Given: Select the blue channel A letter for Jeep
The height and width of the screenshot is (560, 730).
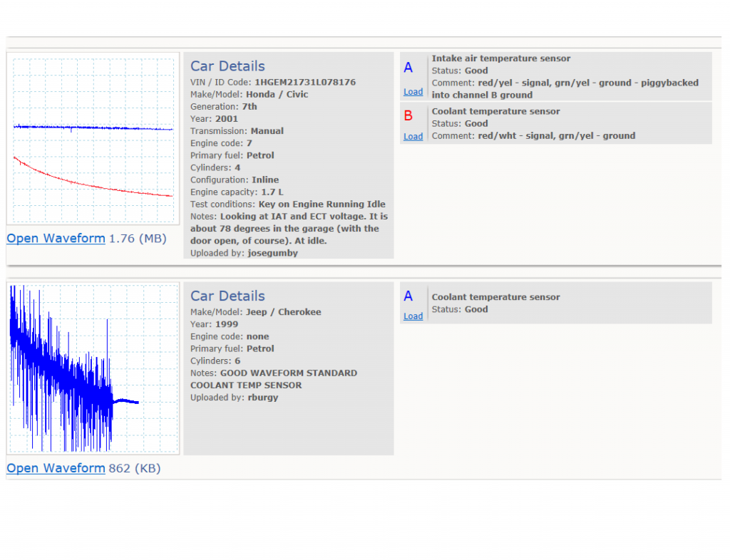Looking at the screenshot, I should click(408, 296).
